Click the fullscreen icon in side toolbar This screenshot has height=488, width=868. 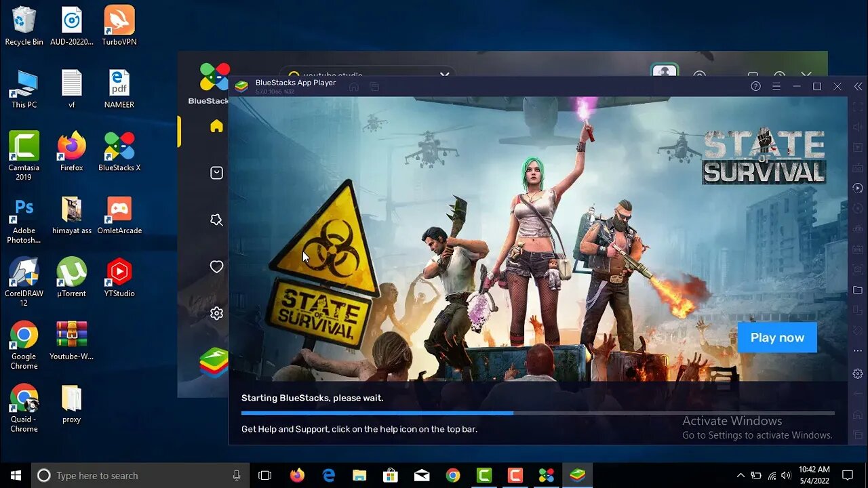pyautogui.click(x=858, y=107)
